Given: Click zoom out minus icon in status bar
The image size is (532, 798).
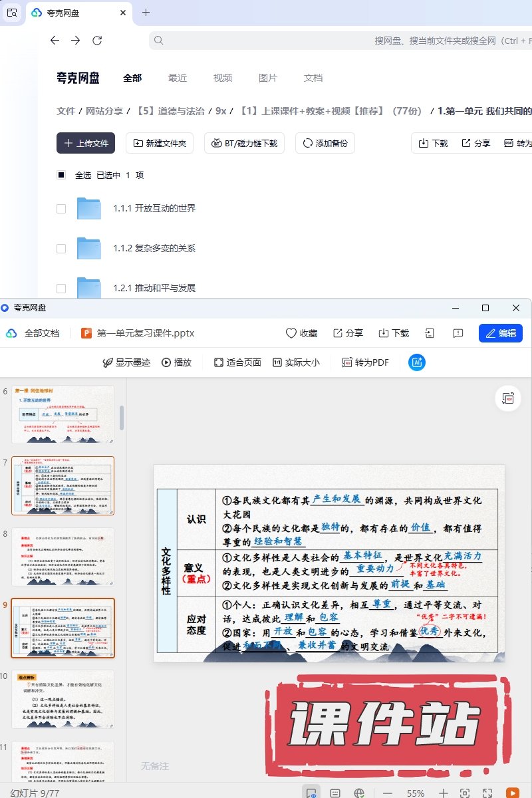Looking at the screenshot, I should click(x=388, y=793).
